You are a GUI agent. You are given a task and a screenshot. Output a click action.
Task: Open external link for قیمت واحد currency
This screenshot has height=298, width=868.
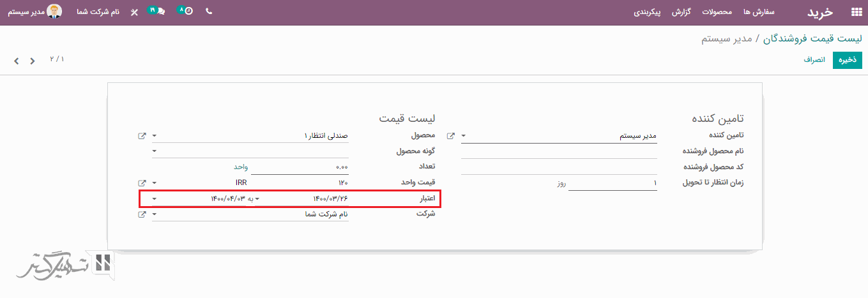[x=142, y=183]
